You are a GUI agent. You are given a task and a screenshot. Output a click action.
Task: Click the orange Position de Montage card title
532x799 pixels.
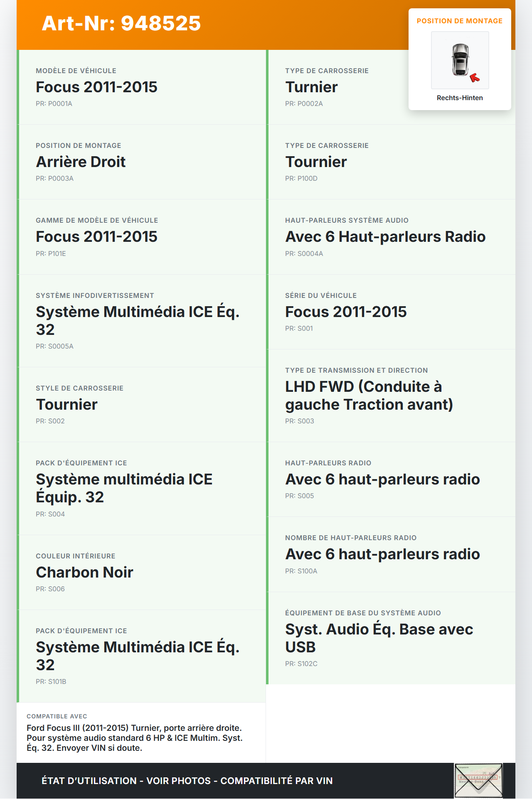pos(460,21)
